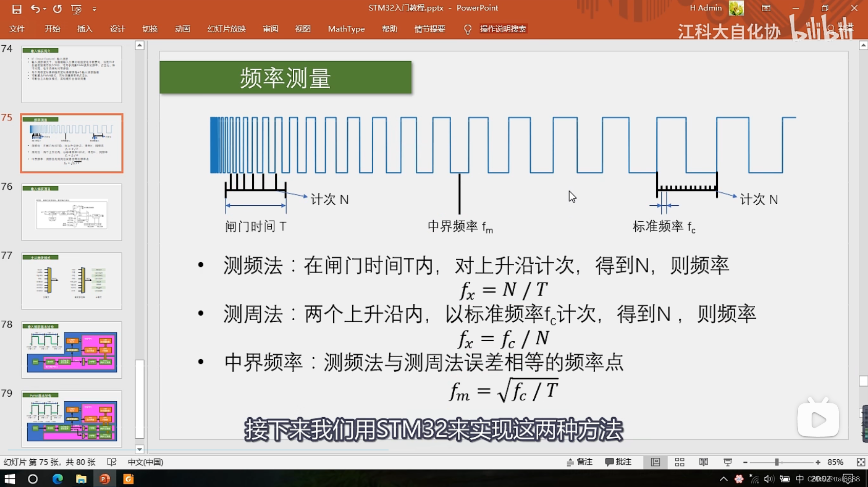Click the zoom out minus button

tap(745, 462)
